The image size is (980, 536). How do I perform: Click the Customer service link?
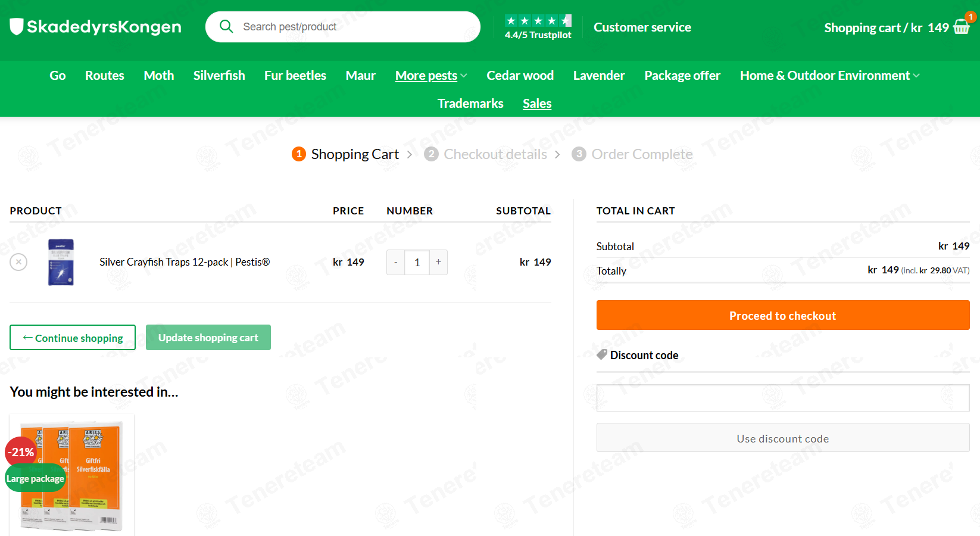pyautogui.click(x=642, y=27)
